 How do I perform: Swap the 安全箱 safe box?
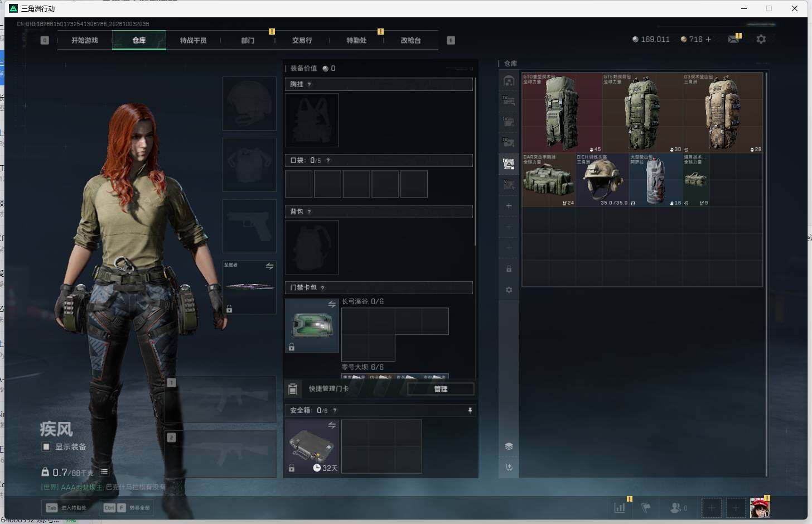click(332, 425)
